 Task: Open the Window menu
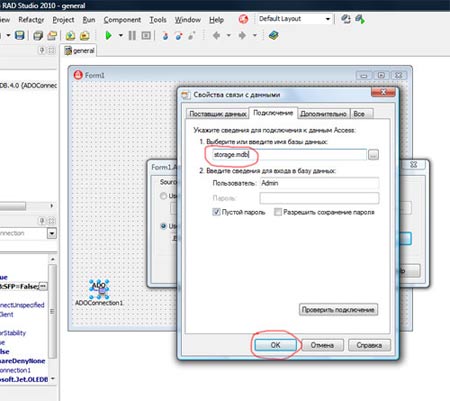[x=188, y=20]
